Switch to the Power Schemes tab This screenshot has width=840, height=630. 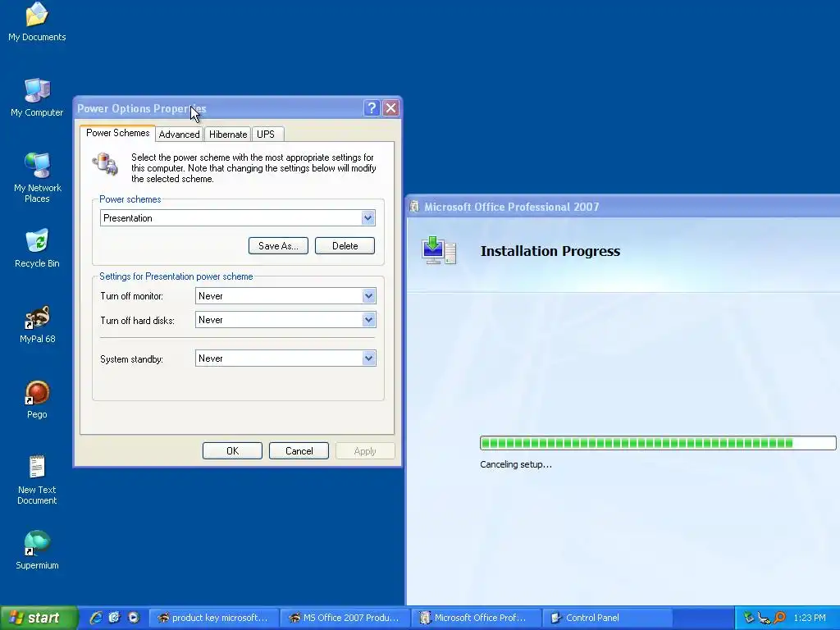[x=118, y=133]
